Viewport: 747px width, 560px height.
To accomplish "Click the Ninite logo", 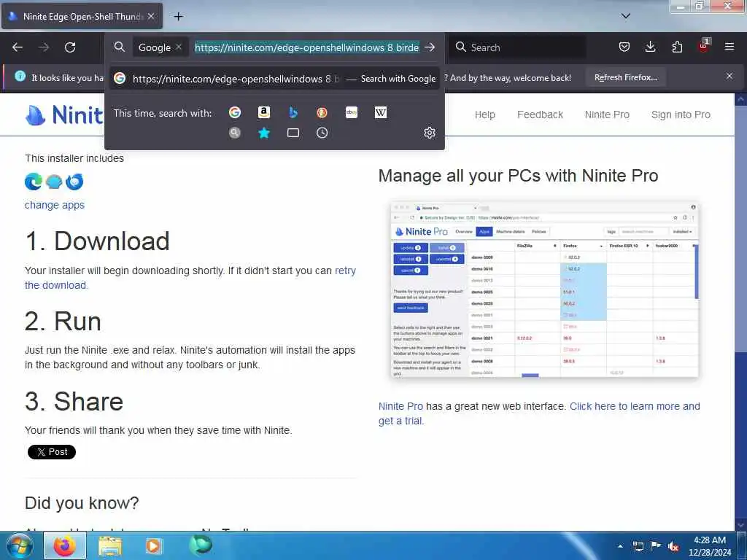I will (64, 114).
